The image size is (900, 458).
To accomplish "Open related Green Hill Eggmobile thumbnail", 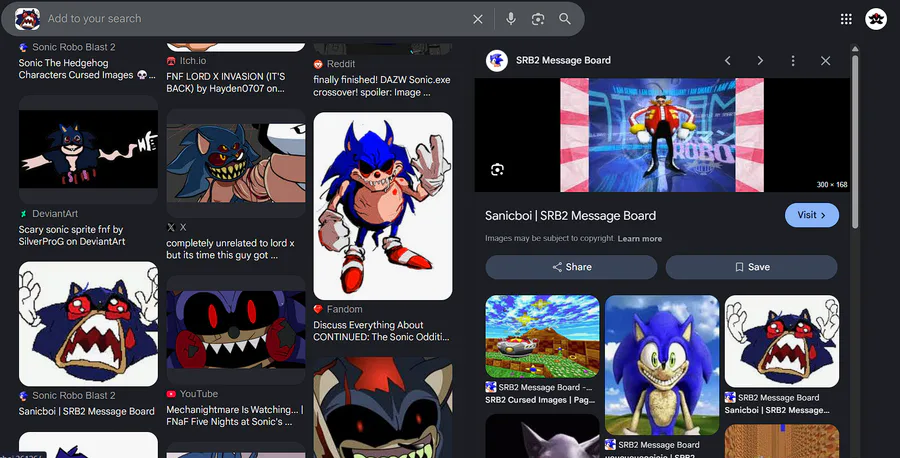I will tap(542, 336).
